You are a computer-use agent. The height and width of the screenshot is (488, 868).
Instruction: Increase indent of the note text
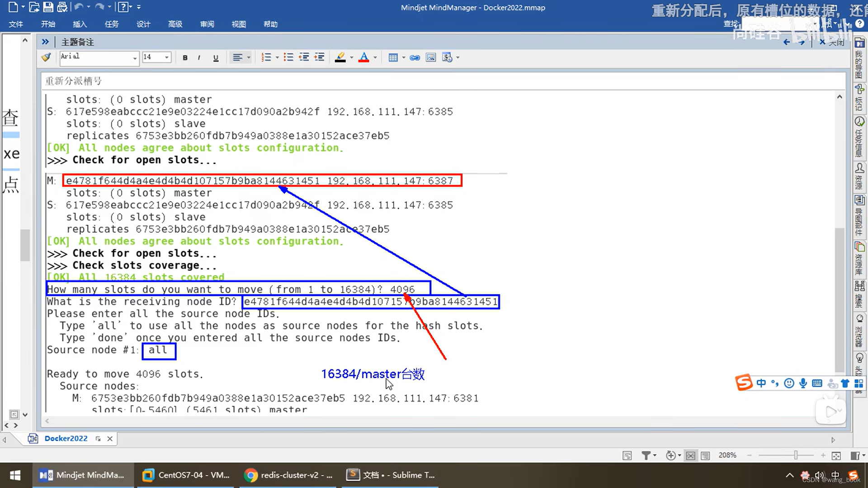(319, 57)
